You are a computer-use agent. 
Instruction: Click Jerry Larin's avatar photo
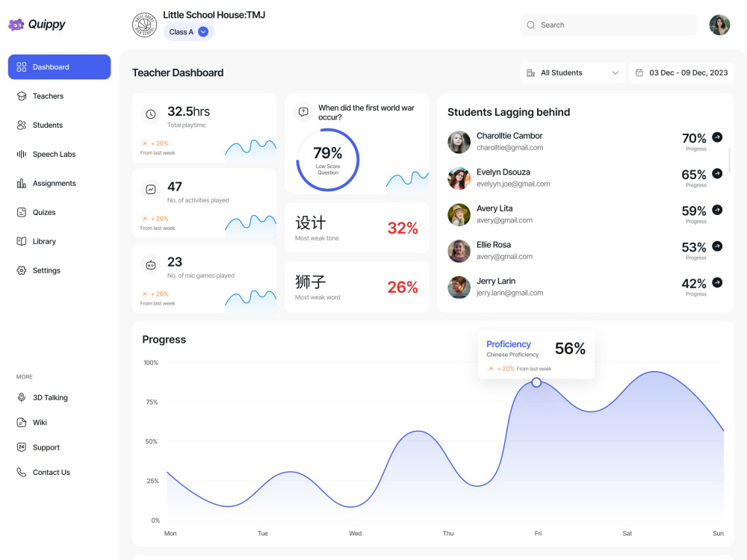click(x=459, y=287)
